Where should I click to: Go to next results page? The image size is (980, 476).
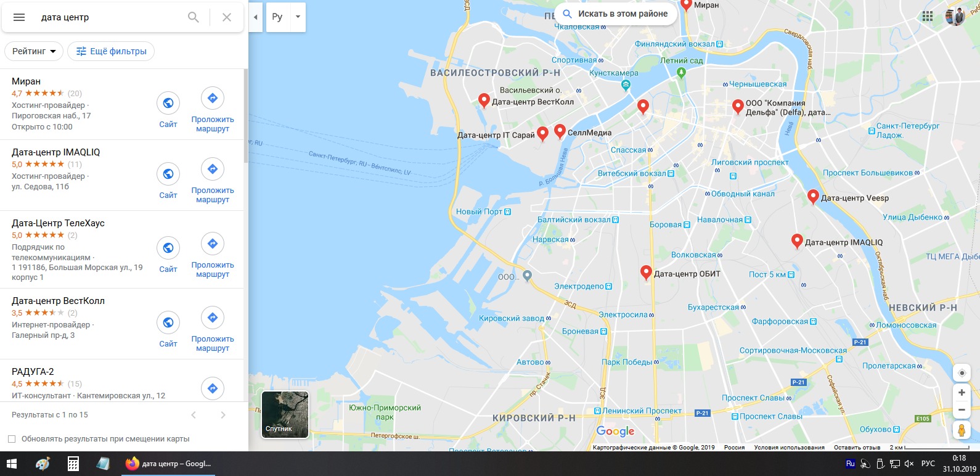coord(223,415)
